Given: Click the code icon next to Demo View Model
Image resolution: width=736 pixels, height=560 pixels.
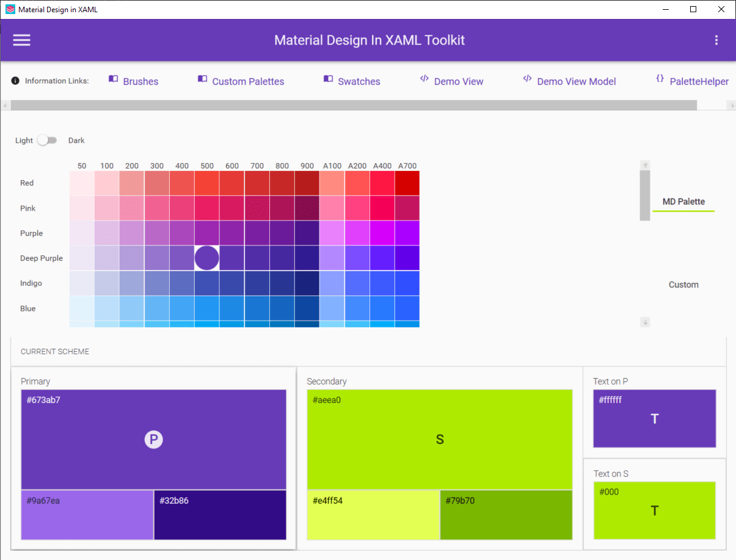Looking at the screenshot, I should 527,79.
